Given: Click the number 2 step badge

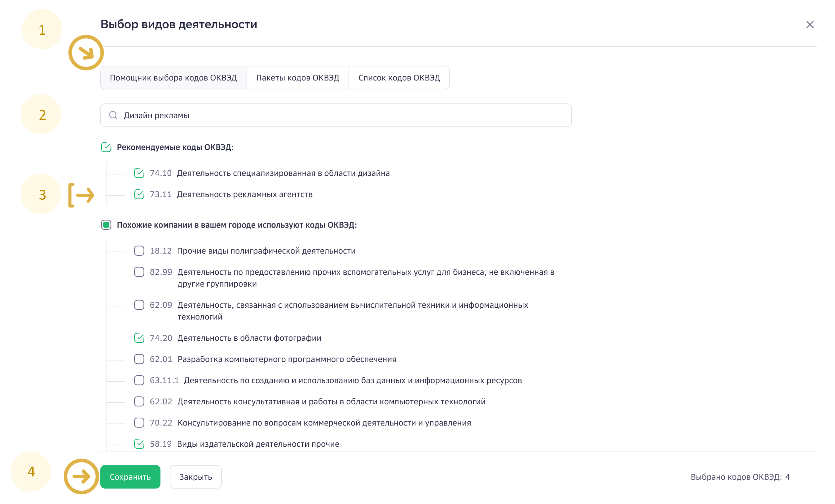Looking at the screenshot, I should [x=41, y=115].
